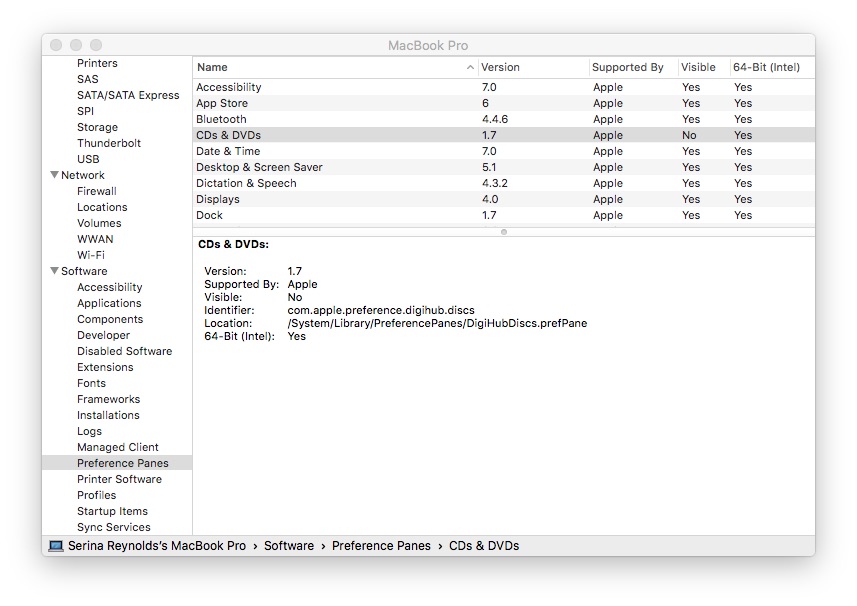Select the Dock preference pane row
The width and height of the screenshot is (857, 606).
point(300,215)
